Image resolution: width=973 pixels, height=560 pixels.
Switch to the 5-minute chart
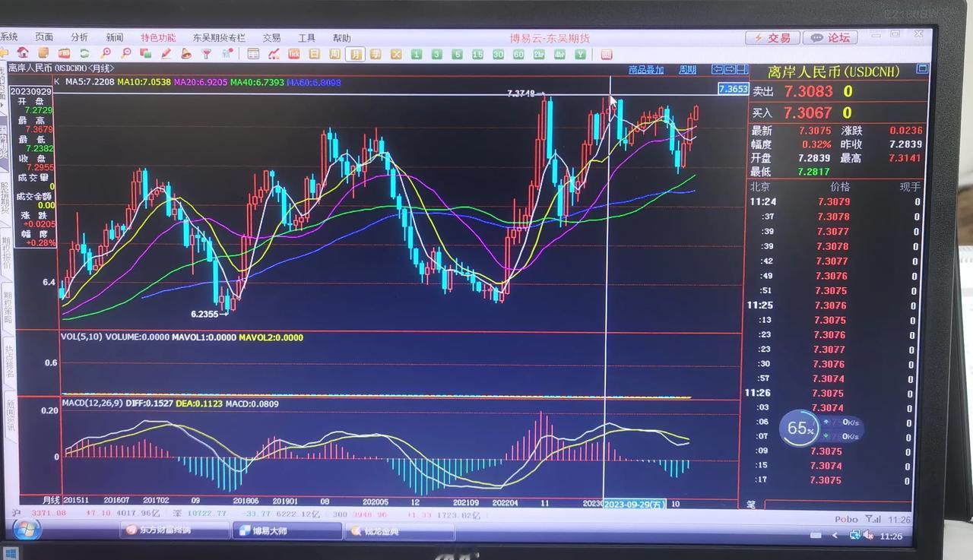click(458, 54)
